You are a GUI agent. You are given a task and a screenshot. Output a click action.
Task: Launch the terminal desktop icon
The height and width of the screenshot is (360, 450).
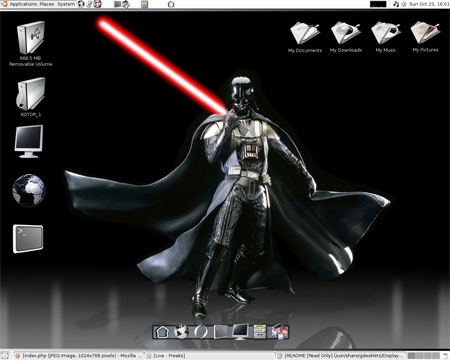coord(28,239)
